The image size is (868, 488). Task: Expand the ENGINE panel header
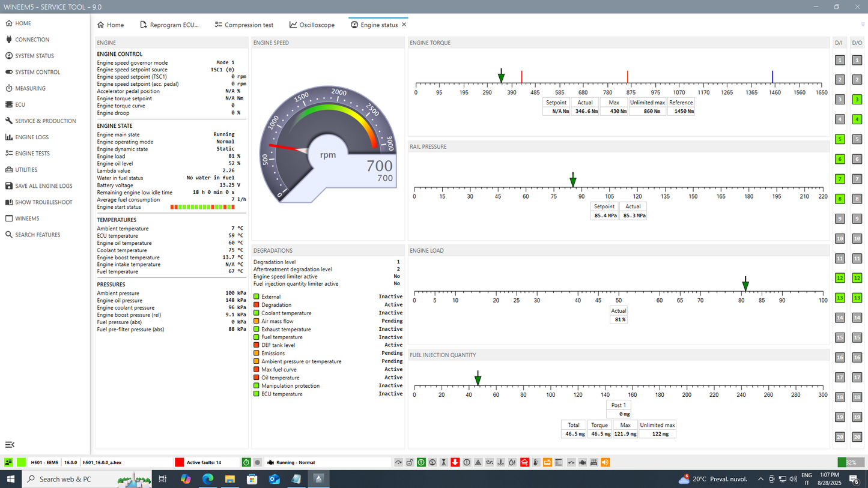[170, 43]
